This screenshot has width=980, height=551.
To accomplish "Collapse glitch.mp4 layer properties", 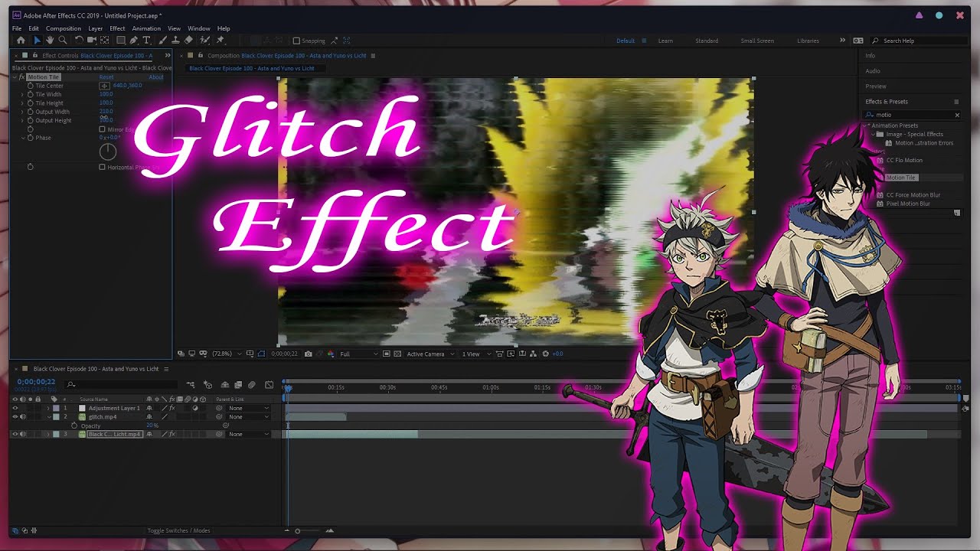I will (x=48, y=417).
